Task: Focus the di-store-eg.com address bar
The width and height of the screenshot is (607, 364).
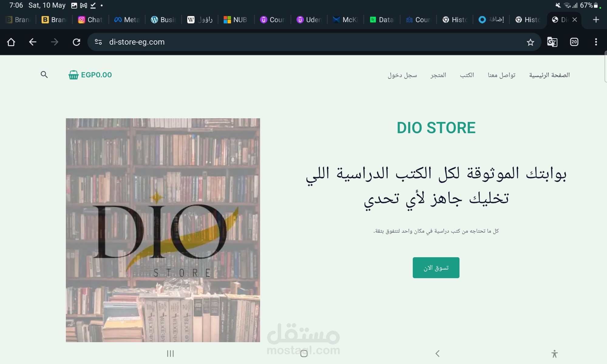Action: (x=314, y=42)
